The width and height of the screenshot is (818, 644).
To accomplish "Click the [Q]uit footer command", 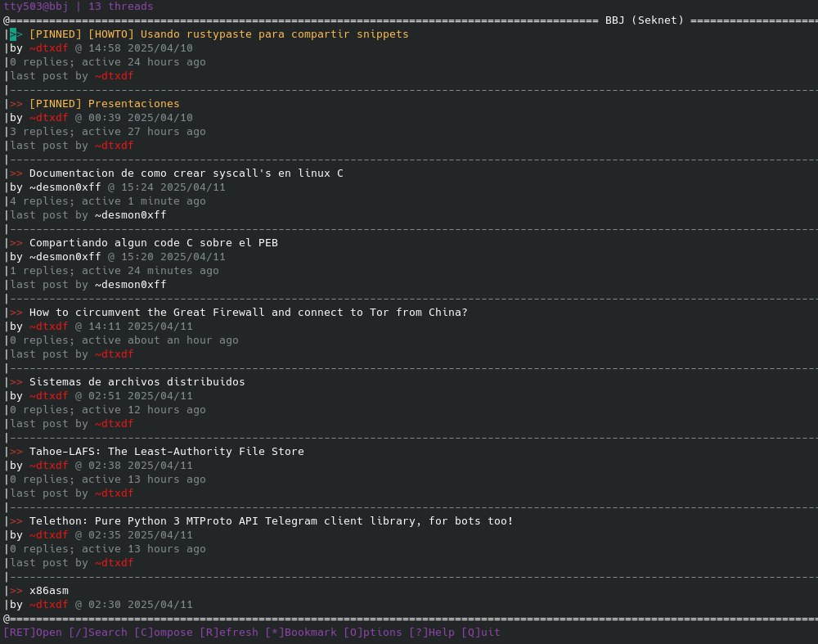I will [x=481, y=632].
